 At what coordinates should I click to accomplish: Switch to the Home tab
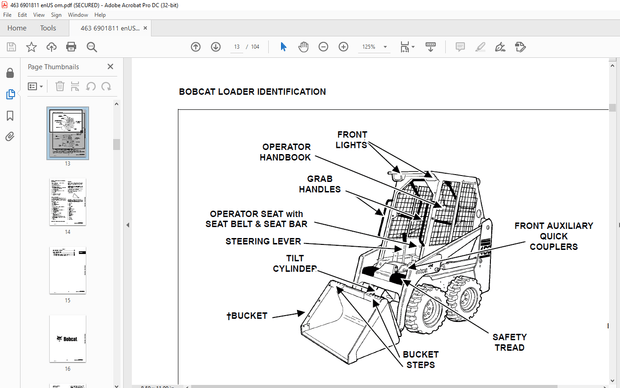(x=17, y=28)
